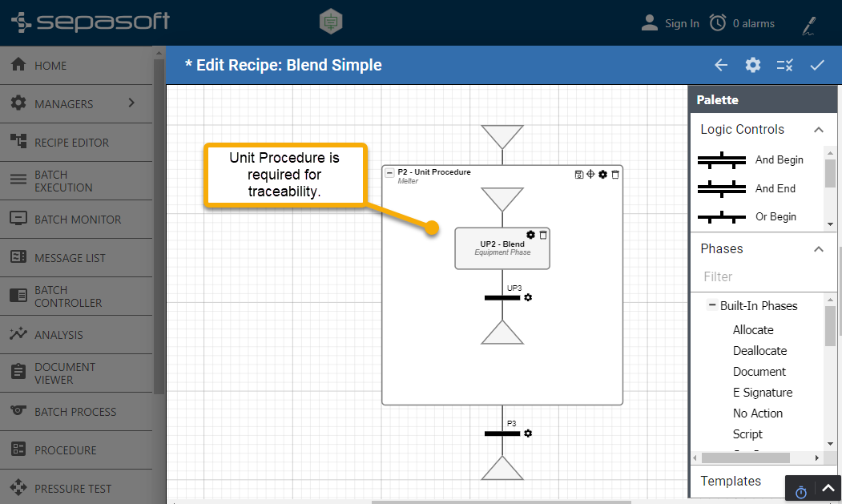Click gear icon beside UP3 transition
Viewport: 842px width, 504px height.
(528, 298)
